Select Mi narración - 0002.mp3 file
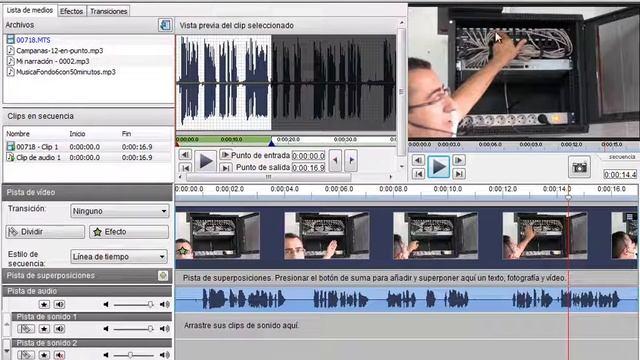640x360 pixels. [53, 61]
